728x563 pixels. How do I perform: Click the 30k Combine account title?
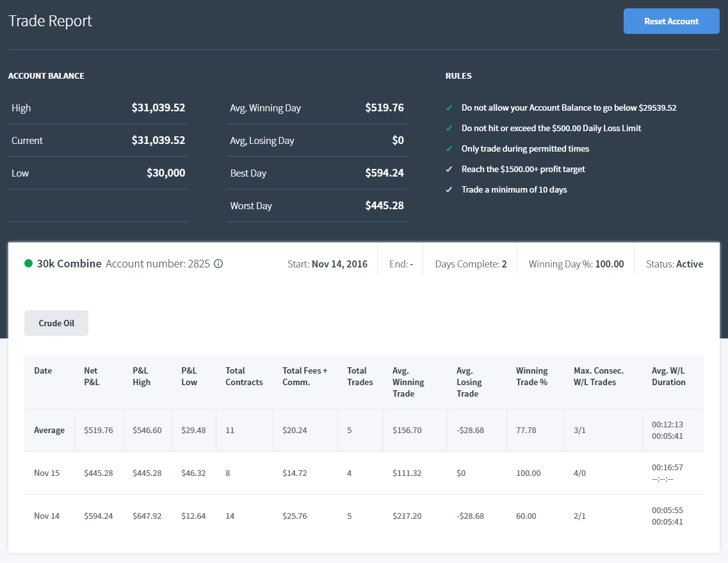point(69,264)
